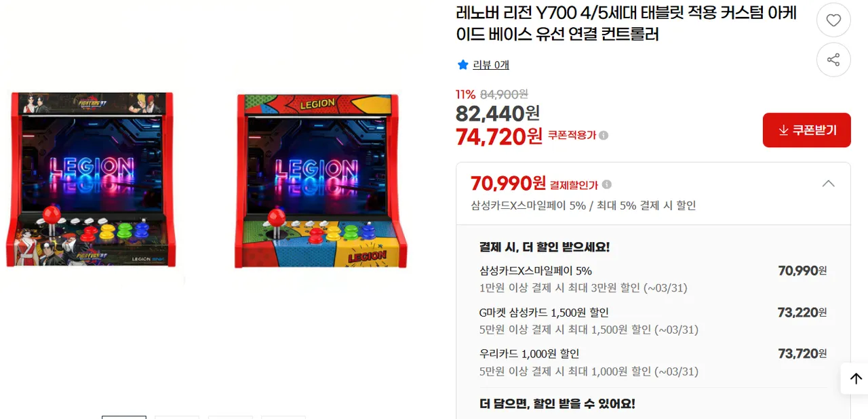The image size is (868, 419).
Task: Click the second thumbnail below product images
Action: [177, 417]
